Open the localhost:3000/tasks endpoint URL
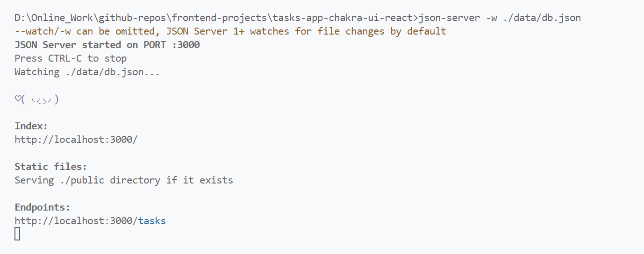Image resolution: width=644 pixels, height=254 pixels. pyautogui.click(x=90, y=221)
